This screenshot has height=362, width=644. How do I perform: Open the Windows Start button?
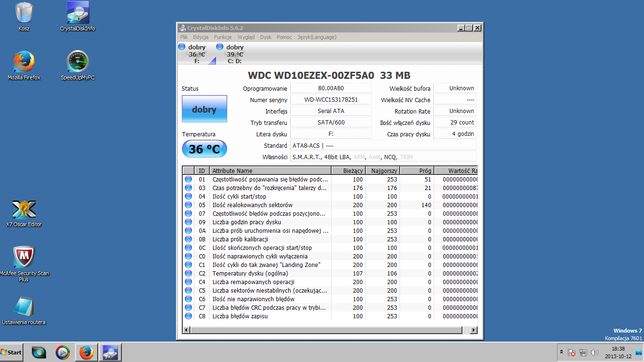click(x=11, y=352)
